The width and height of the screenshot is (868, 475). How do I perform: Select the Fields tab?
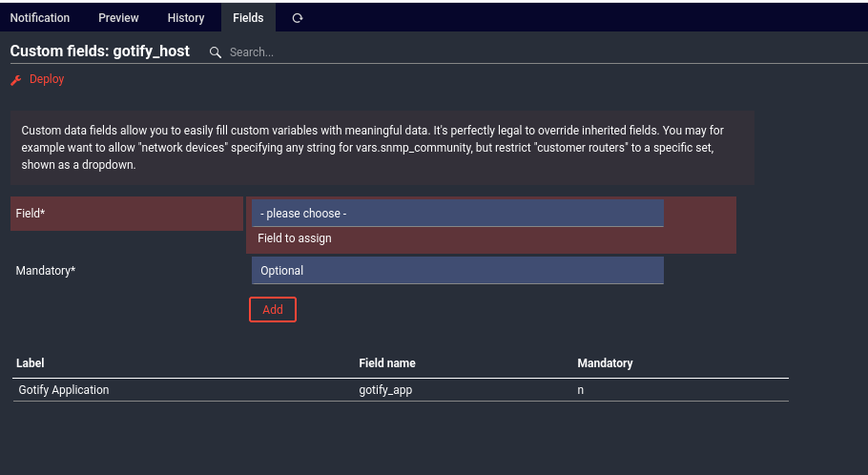(248, 18)
